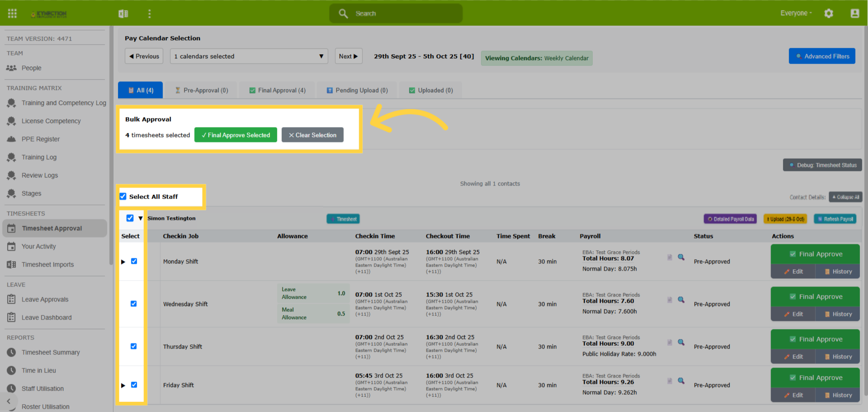
Task: Click the sidebar vertical scrollbar
Action: 111,145
